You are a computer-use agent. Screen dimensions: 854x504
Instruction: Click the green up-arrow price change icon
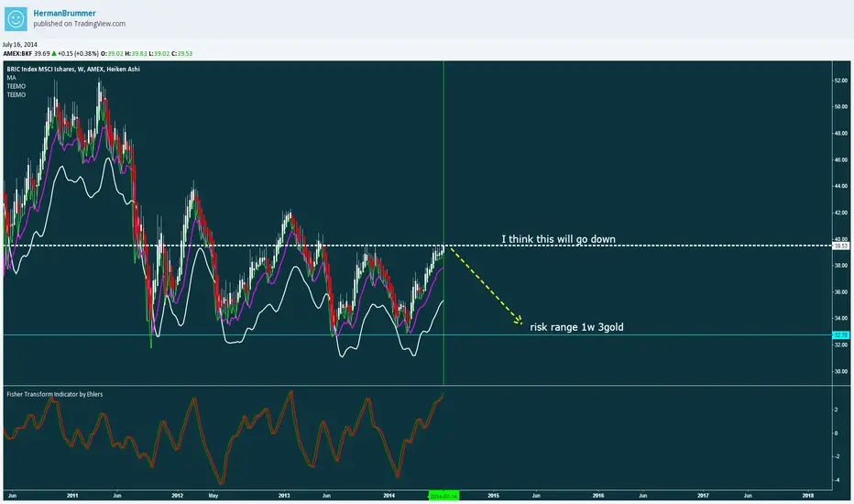pyautogui.click(x=54, y=53)
